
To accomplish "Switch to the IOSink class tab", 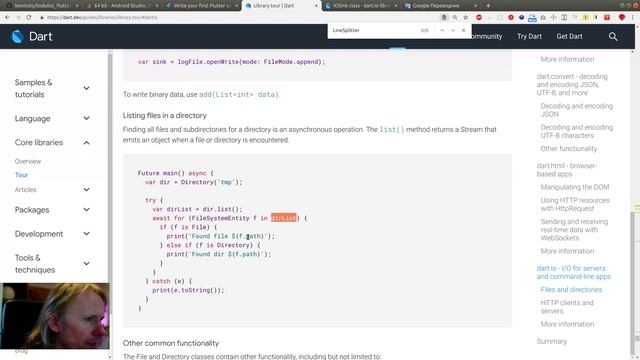I will [361, 6].
